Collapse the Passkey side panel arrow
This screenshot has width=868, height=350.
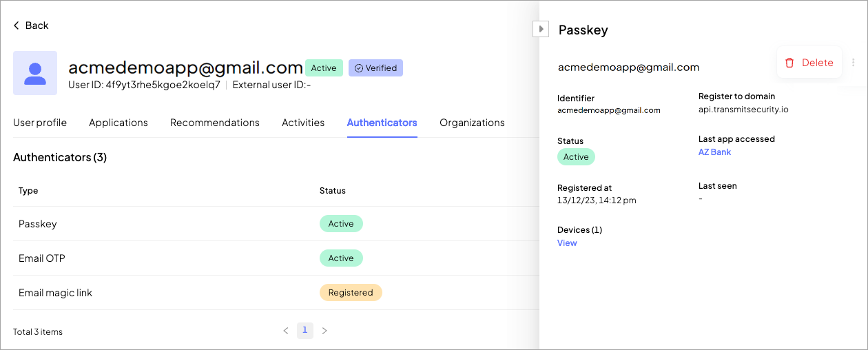541,29
